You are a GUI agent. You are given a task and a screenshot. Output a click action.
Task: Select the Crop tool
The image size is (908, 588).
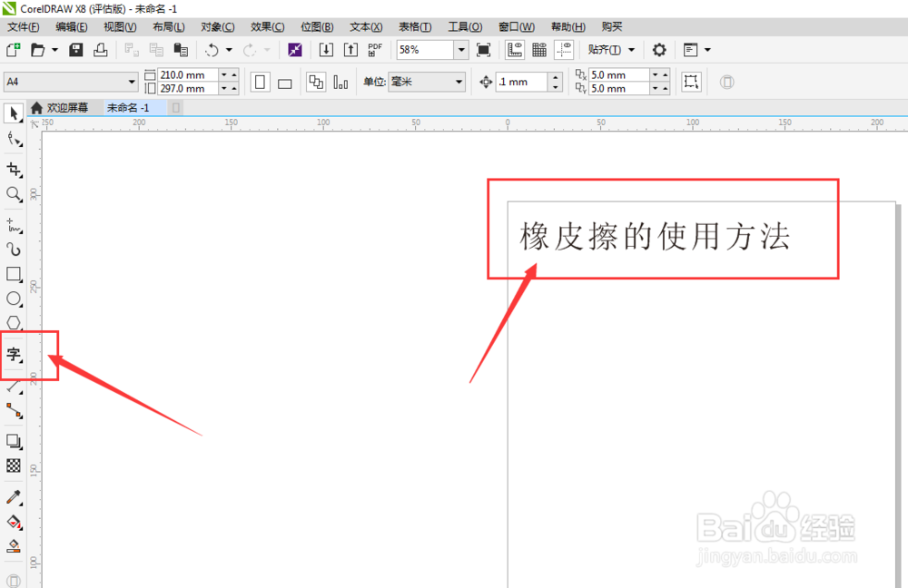(14, 170)
